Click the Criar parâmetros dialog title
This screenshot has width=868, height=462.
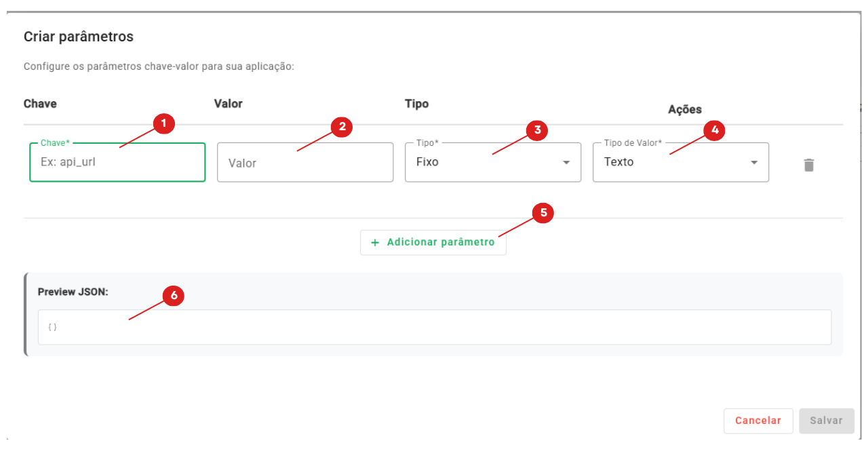(79, 37)
